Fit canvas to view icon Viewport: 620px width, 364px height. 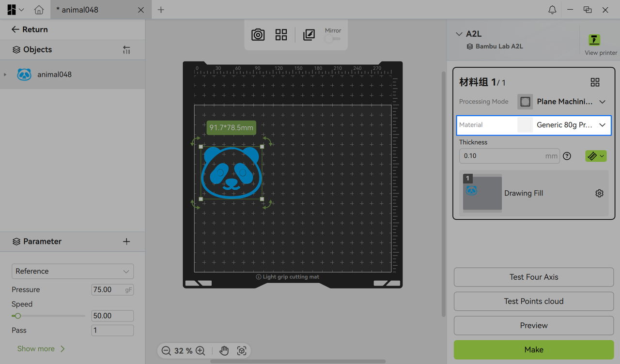click(x=242, y=351)
